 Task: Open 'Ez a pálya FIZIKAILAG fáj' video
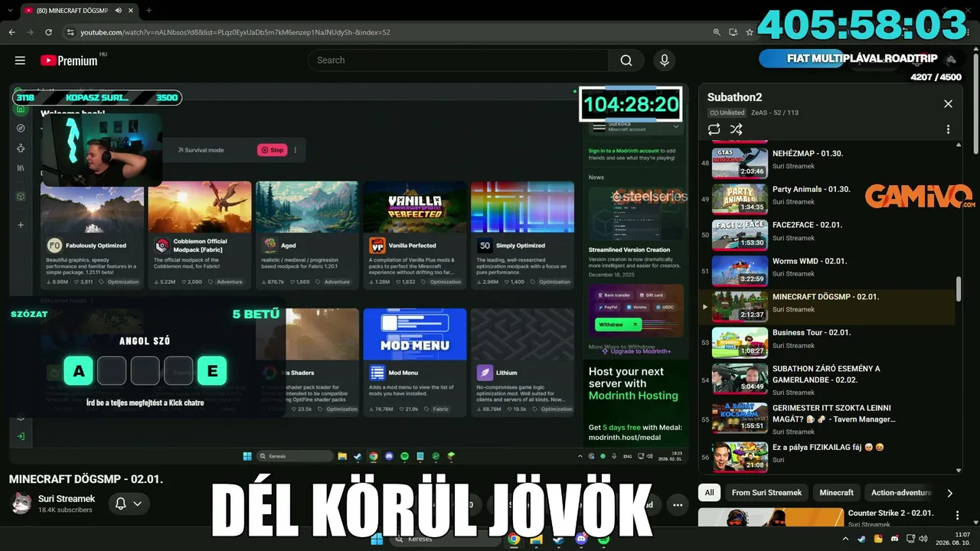828,456
